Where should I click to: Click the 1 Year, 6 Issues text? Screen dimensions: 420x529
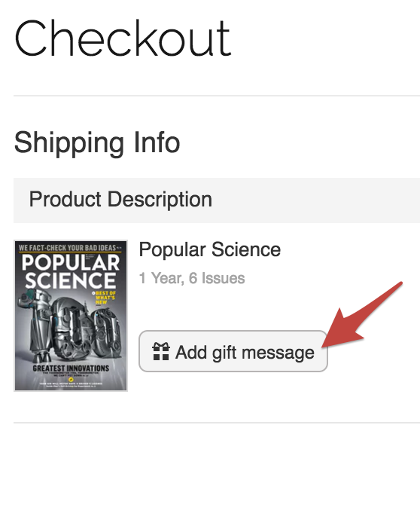pos(192,278)
